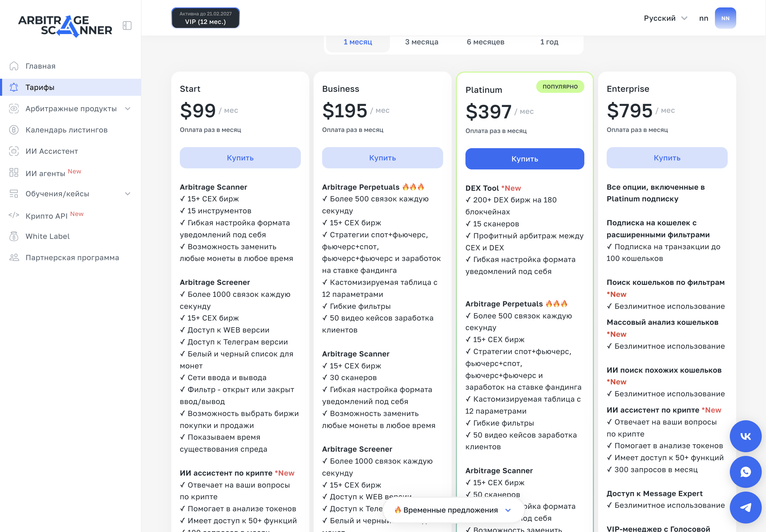Click the code icon for Крипто API
Image resolution: width=766 pixels, height=532 pixels.
click(14, 215)
